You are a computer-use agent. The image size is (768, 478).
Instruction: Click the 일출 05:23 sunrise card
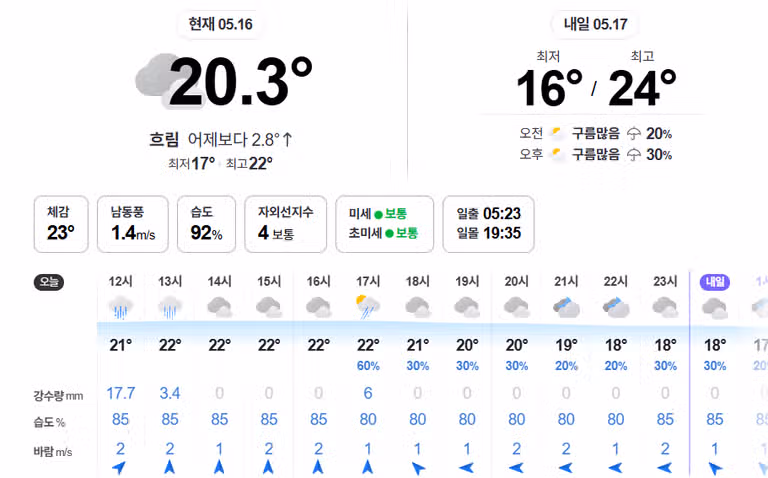pyautogui.click(x=488, y=224)
